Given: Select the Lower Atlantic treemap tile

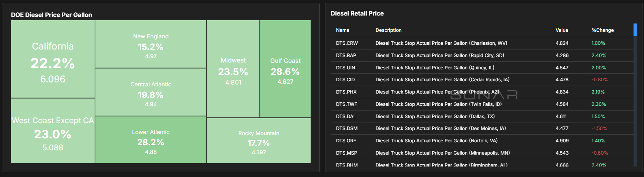Looking at the screenshot, I should pos(151,140).
